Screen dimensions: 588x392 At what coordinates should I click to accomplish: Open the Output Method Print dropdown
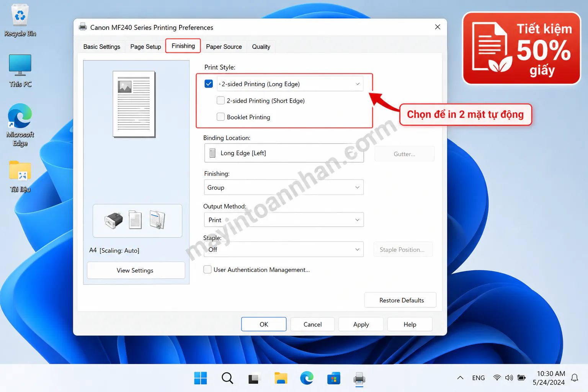pos(284,220)
